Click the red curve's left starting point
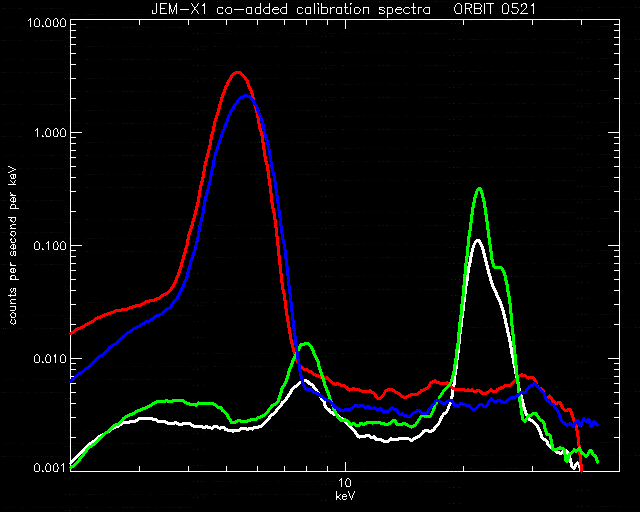 (72, 333)
